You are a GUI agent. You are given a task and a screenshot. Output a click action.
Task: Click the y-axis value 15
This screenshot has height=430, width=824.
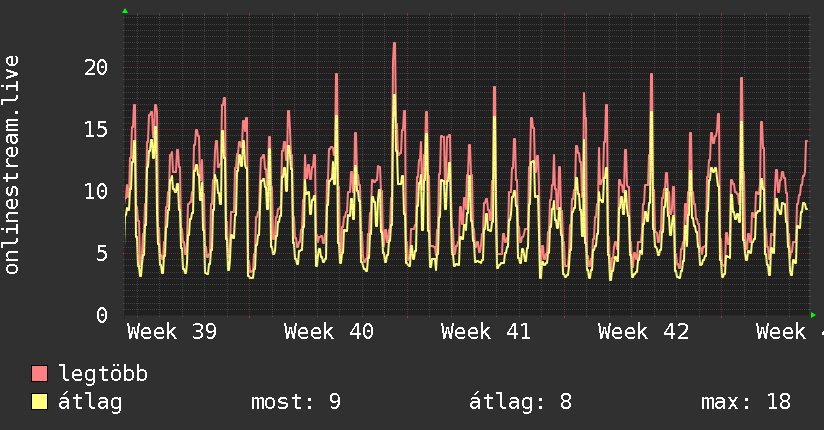pyautogui.click(x=96, y=129)
